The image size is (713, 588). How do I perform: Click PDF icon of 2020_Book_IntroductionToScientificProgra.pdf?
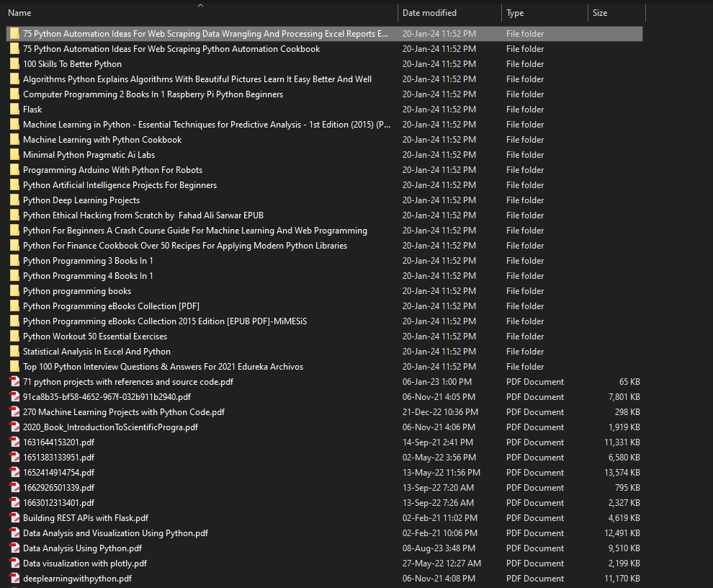coord(15,427)
